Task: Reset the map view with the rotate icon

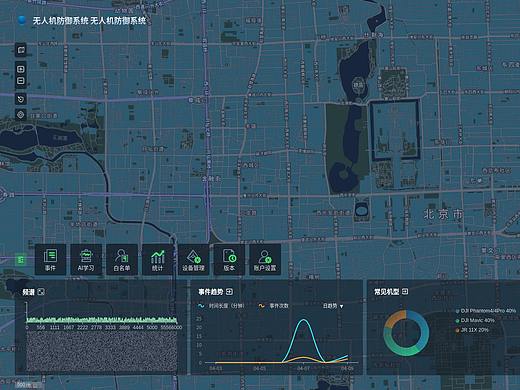Action: [21, 99]
